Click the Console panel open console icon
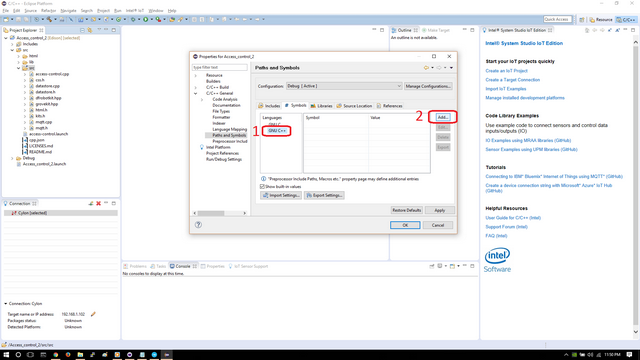This screenshot has height=360, width=640. pos(452,266)
